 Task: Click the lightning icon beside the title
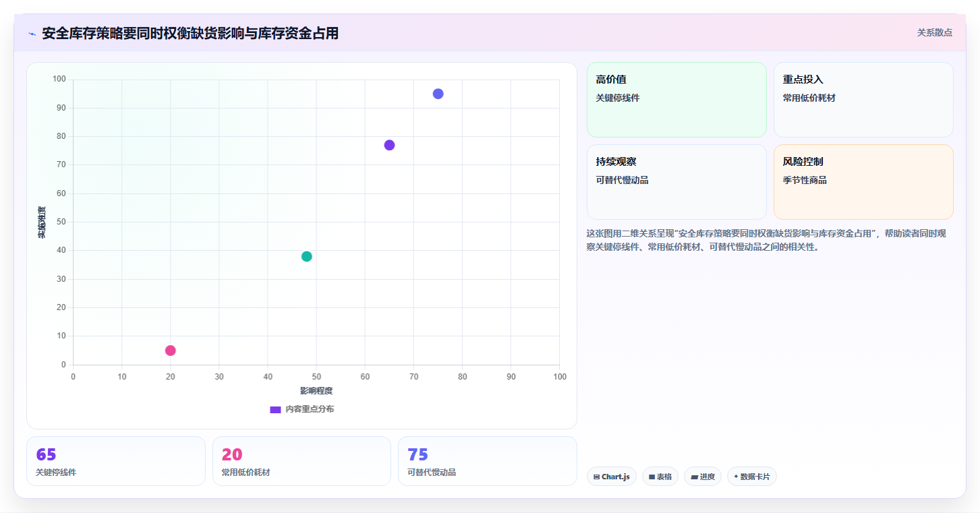(32, 34)
